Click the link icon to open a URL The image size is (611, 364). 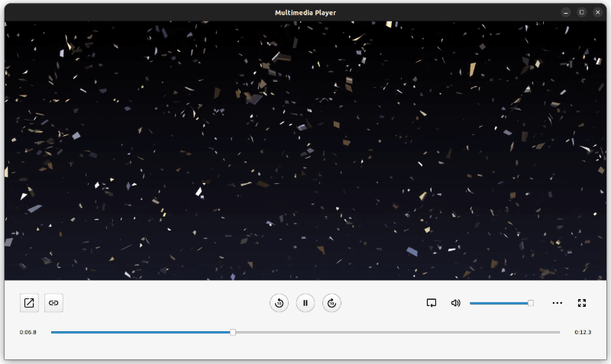pos(53,303)
